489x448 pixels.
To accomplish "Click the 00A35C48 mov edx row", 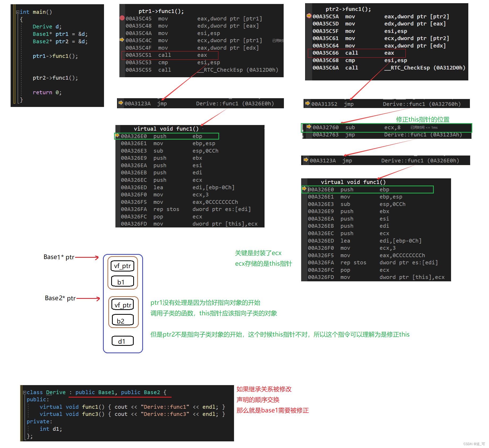I will (192, 26).
